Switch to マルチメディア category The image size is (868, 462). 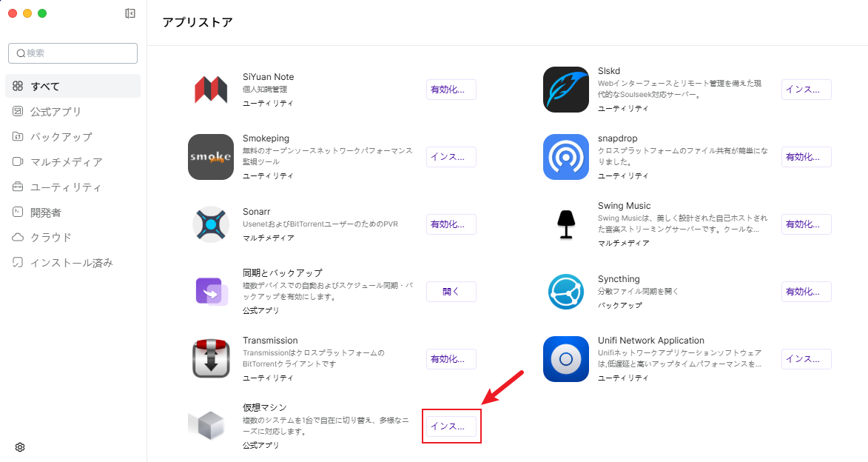[66, 162]
